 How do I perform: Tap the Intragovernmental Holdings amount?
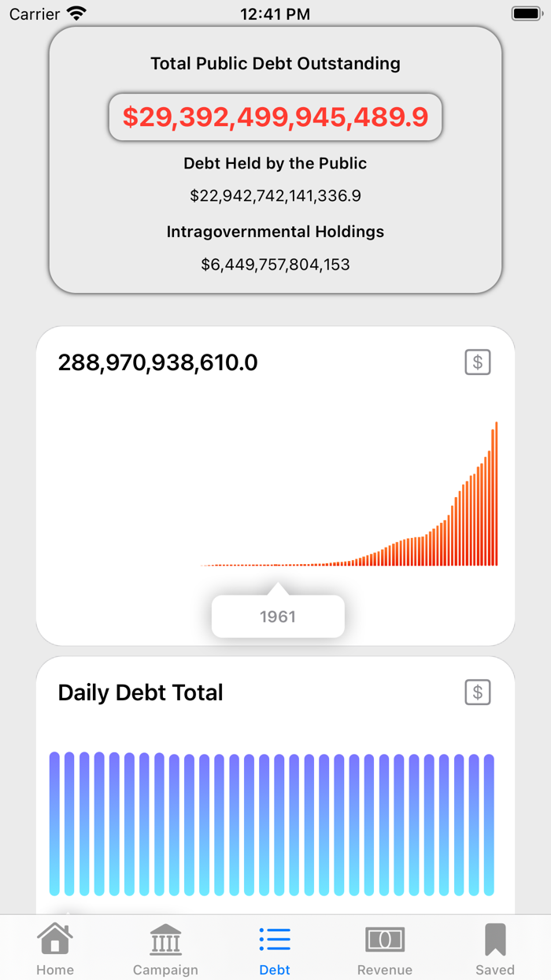275,265
